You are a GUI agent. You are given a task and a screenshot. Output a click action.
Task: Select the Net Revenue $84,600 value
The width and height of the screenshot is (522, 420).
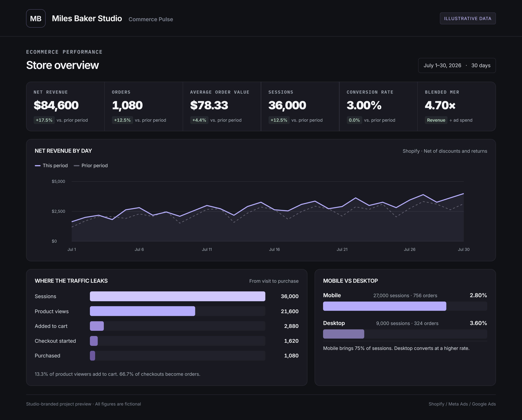(x=56, y=105)
